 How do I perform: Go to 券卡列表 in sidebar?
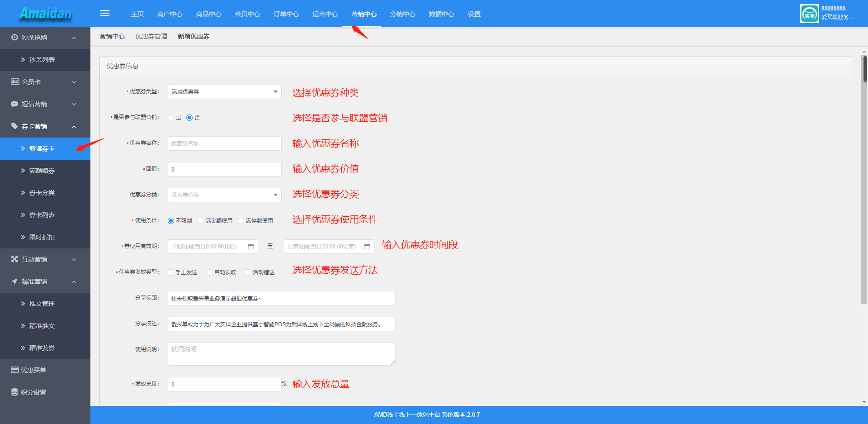45,215
